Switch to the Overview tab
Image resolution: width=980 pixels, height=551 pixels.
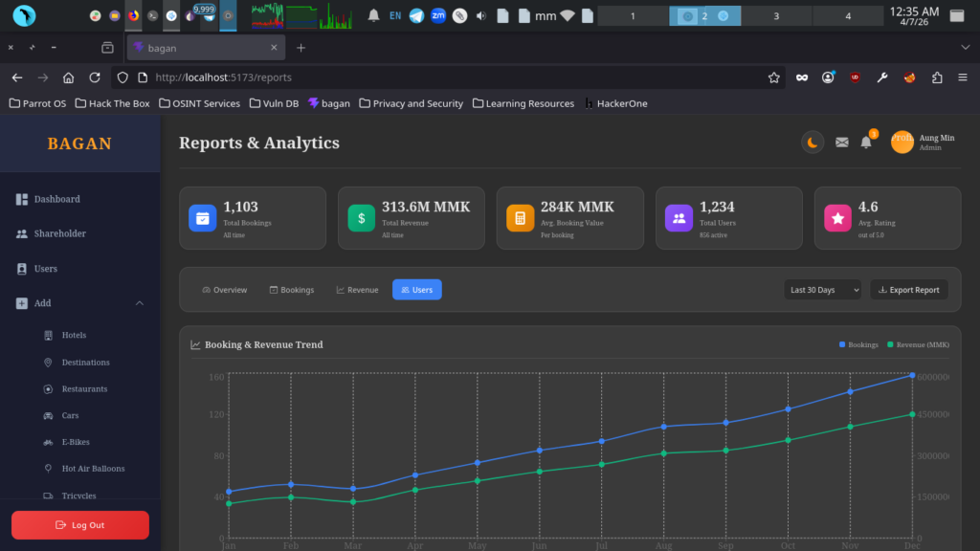(x=224, y=290)
